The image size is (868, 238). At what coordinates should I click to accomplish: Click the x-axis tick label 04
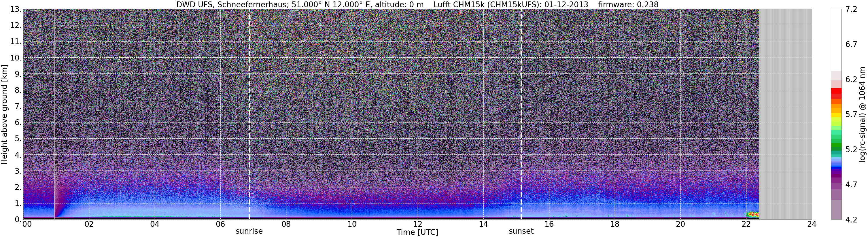coord(155,224)
